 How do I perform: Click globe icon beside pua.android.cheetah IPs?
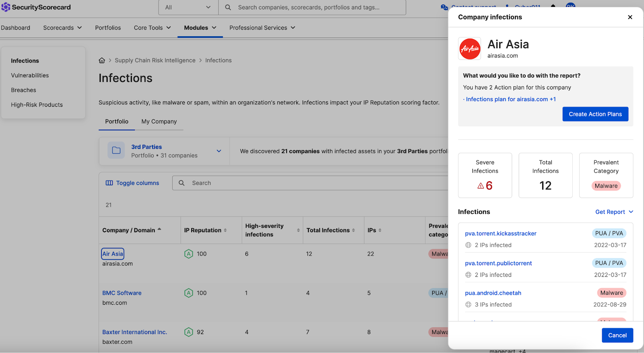point(468,305)
